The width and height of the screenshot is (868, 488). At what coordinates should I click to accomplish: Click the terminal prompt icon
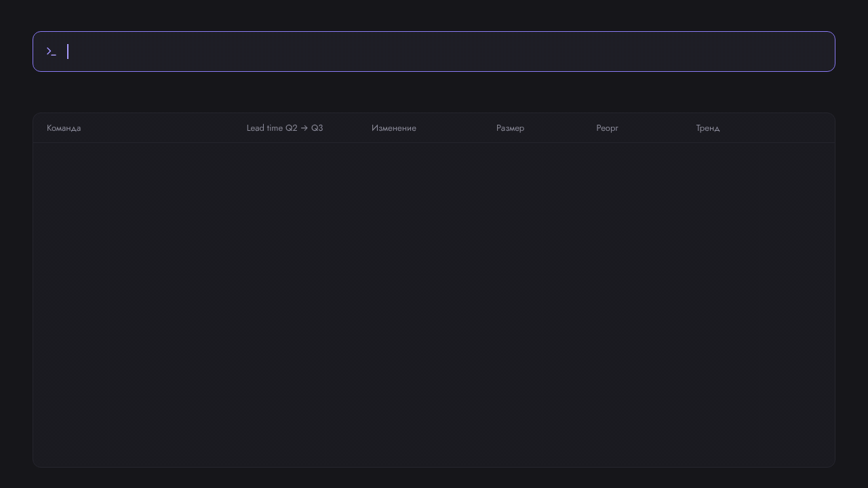tap(52, 52)
